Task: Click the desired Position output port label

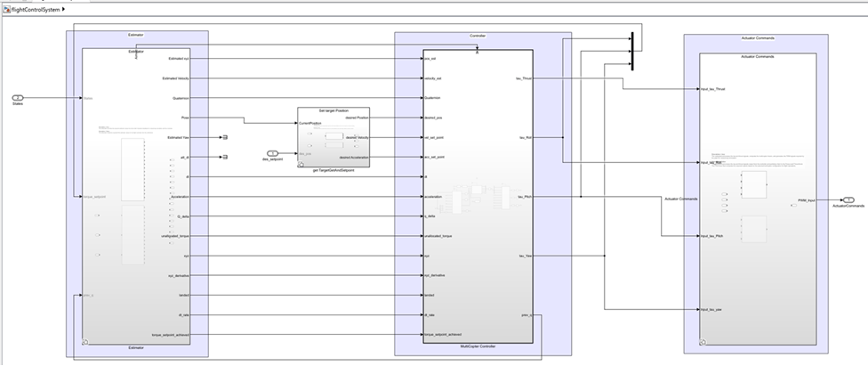Action: click(x=357, y=118)
